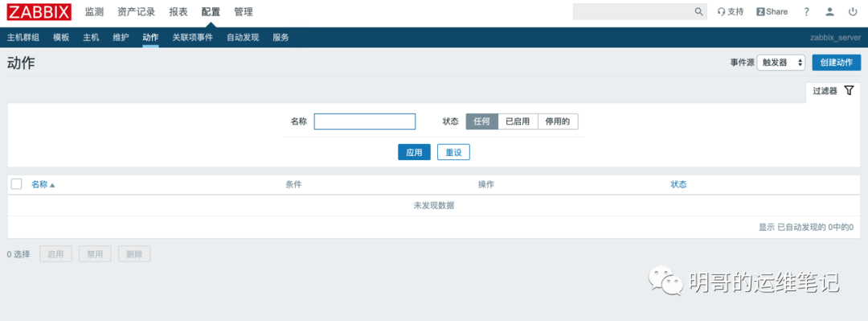Image resolution: width=868 pixels, height=321 pixels.
Task: Select 停用的 status option
Action: 558,121
